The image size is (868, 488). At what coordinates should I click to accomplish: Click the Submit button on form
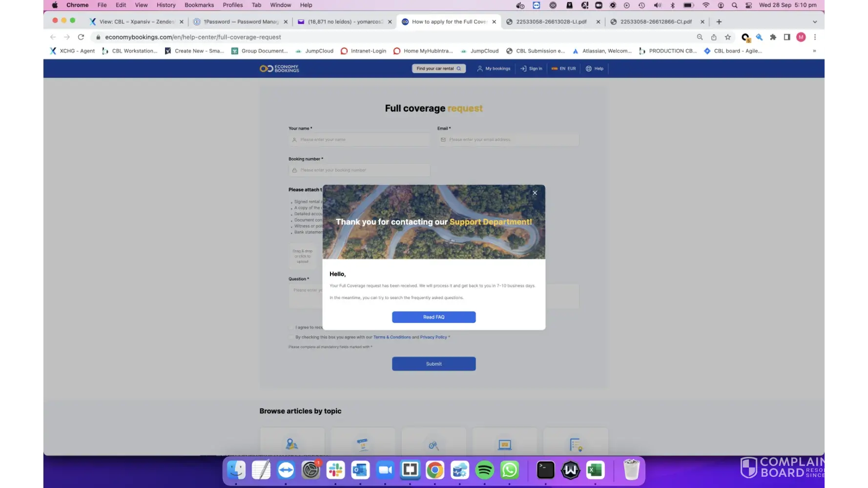[x=434, y=364]
